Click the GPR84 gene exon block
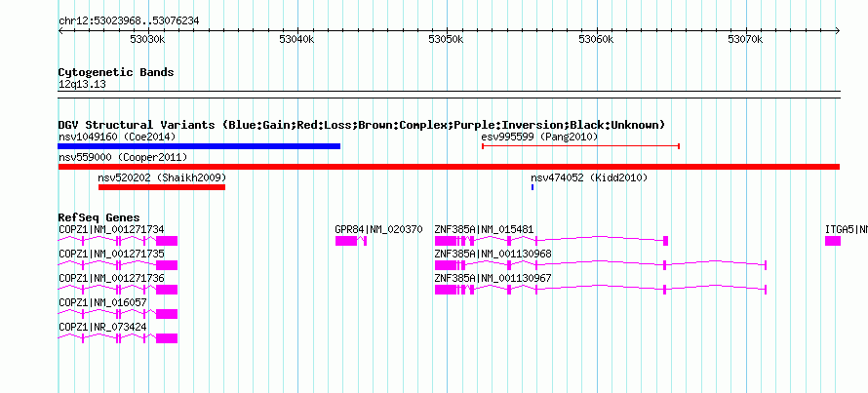The width and height of the screenshot is (868, 393). 346,241
